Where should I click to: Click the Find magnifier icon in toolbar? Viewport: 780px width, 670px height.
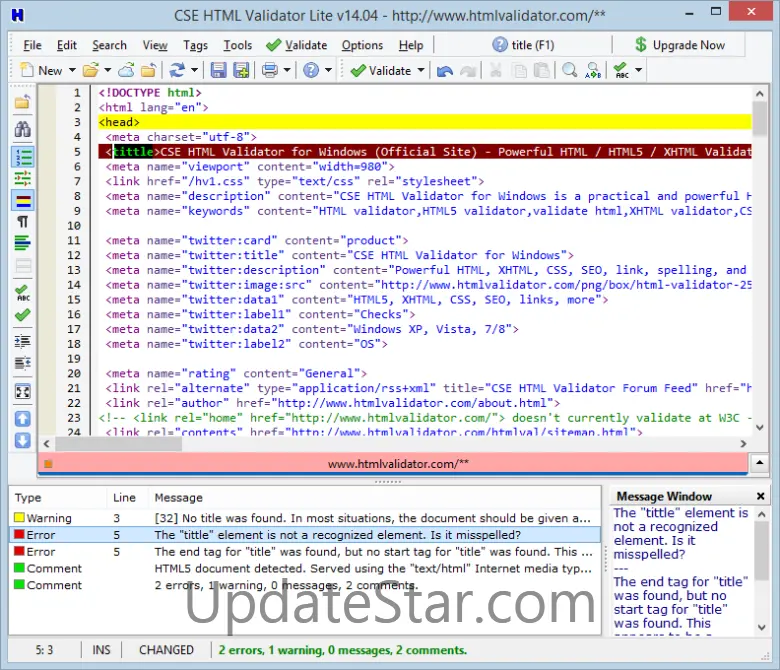coord(570,71)
